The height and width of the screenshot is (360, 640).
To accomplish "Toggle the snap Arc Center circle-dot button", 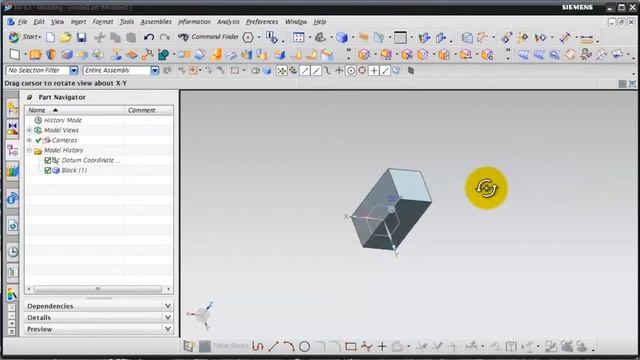I will click(x=351, y=71).
